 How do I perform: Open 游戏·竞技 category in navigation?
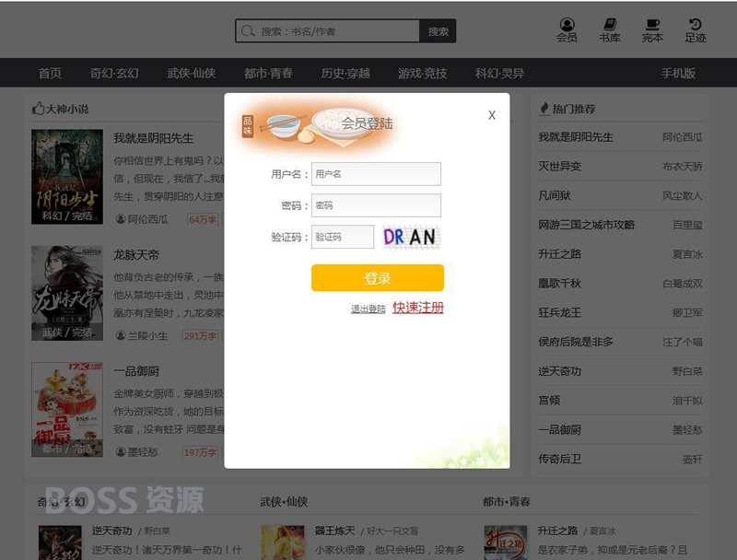tap(423, 74)
